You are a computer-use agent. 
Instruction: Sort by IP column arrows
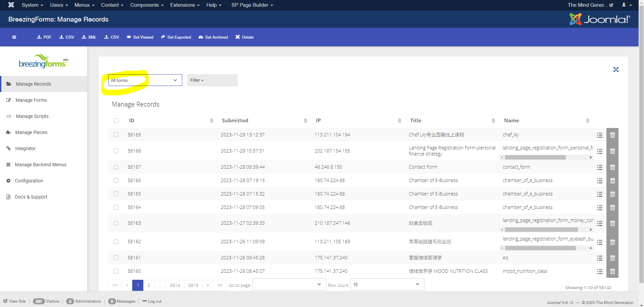400,121
